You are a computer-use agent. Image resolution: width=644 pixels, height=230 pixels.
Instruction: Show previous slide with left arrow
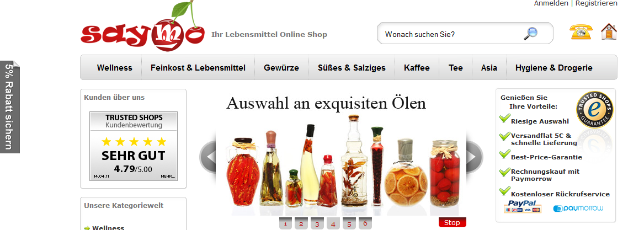pyautogui.click(x=208, y=157)
